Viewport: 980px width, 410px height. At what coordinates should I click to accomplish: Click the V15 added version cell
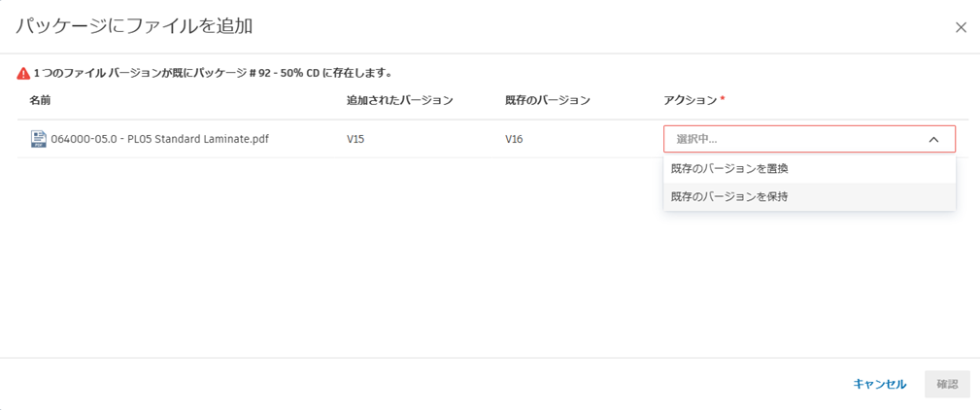(355, 139)
